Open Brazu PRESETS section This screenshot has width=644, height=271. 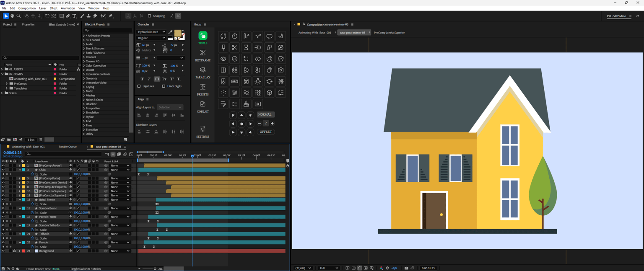[x=203, y=90]
